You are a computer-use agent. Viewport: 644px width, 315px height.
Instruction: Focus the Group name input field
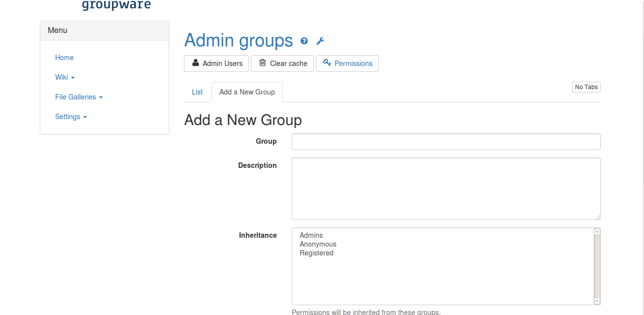446,142
